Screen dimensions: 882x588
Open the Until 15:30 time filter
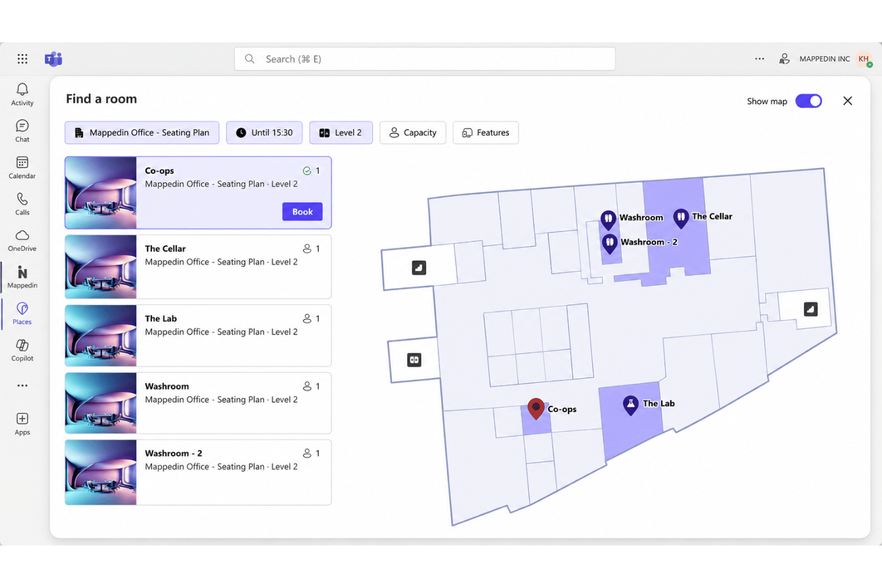click(264, 132)
